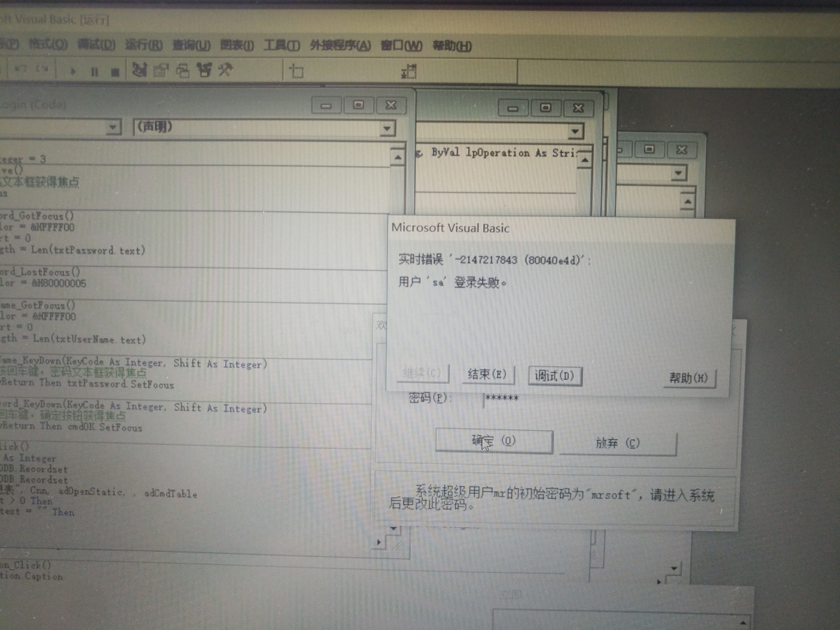The height and width of the screenshot is (630, 840).
Task: Expand the (声明) procedure dropdown
Action: pyautogui.click(x=387, y=128)
